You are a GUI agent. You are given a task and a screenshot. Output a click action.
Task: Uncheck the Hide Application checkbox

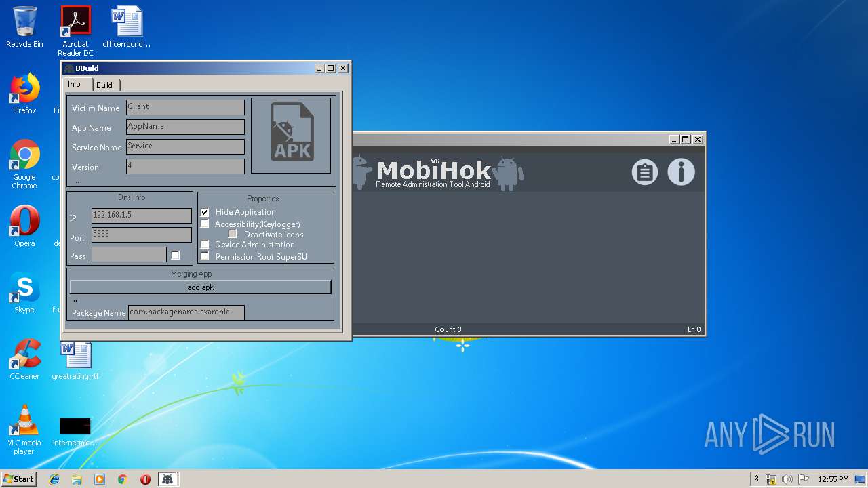[205, 212]
